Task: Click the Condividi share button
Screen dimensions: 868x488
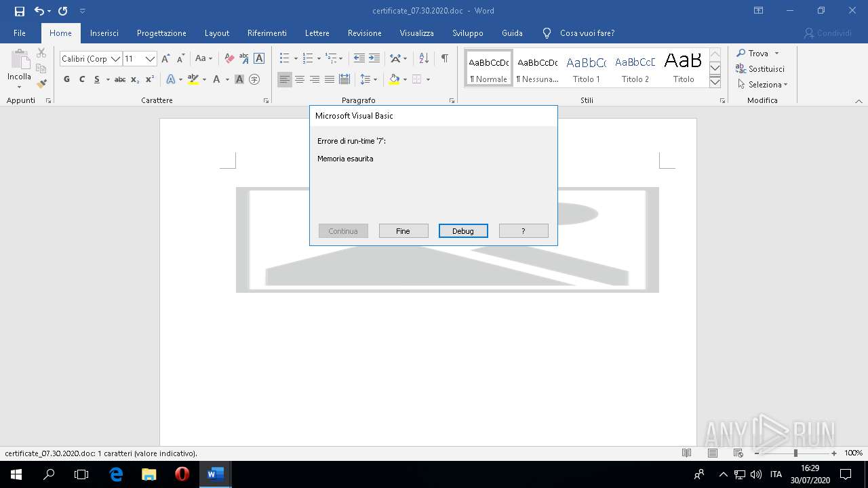Action: [x=827, y=33]
